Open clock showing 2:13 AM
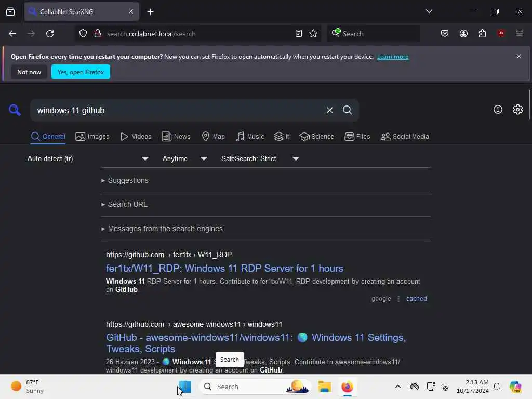The image size is (532, 399). point(473,387)
